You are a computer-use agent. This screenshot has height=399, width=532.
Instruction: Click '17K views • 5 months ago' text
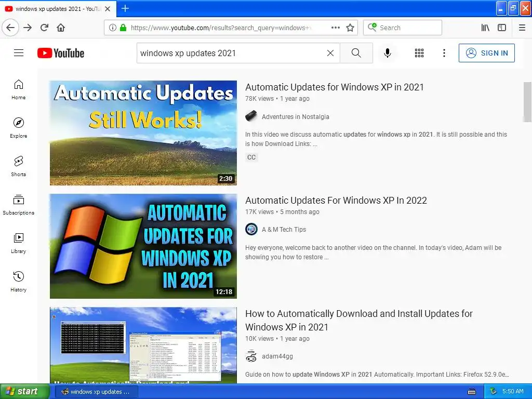pyautogui.click(x=282, y=212)
